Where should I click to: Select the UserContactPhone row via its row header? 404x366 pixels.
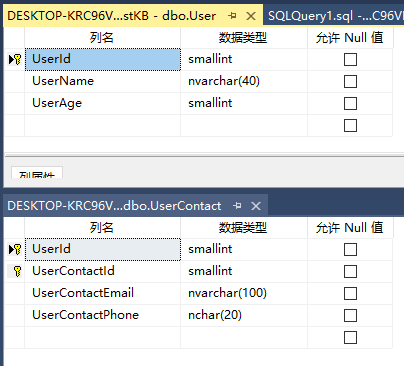coord(14,315)
